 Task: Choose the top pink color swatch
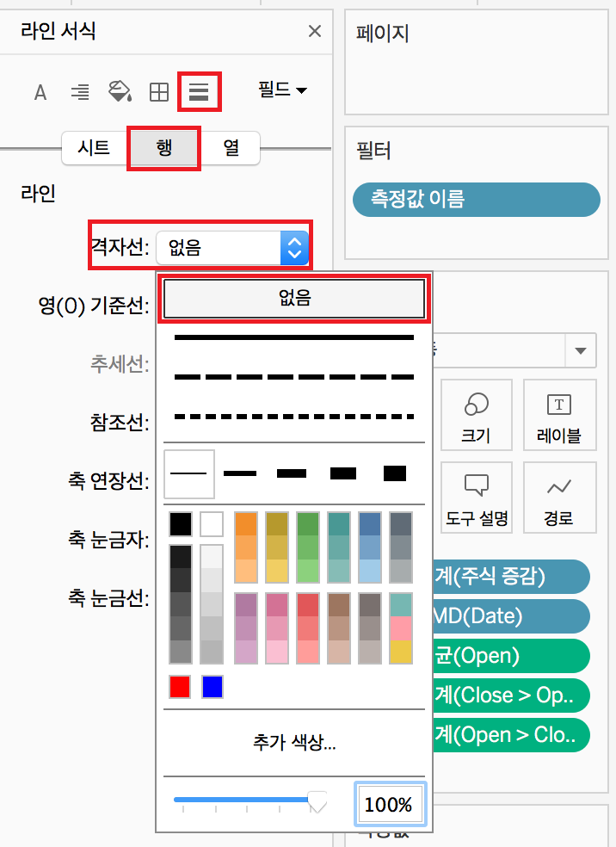click(277, 604)
